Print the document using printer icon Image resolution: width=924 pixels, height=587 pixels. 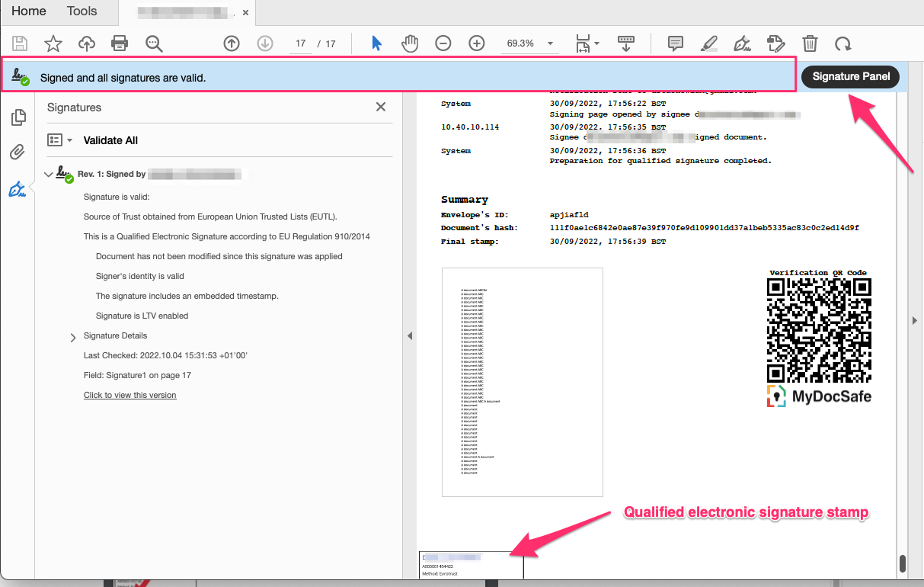click(x=120, y=43)
